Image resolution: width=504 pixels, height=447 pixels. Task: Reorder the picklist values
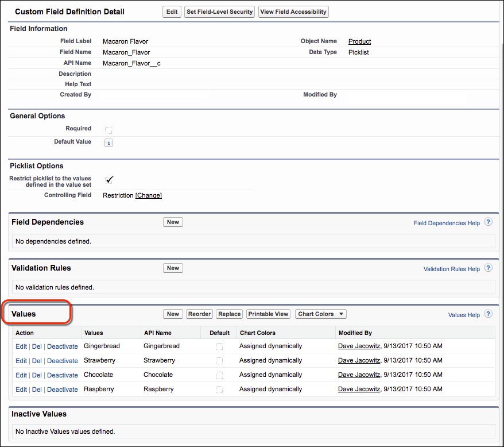(x=199, y=314)
